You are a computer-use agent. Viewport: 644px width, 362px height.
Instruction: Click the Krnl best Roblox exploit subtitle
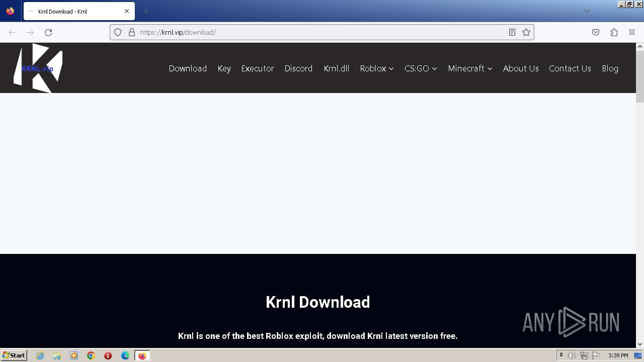pos(317,336)
